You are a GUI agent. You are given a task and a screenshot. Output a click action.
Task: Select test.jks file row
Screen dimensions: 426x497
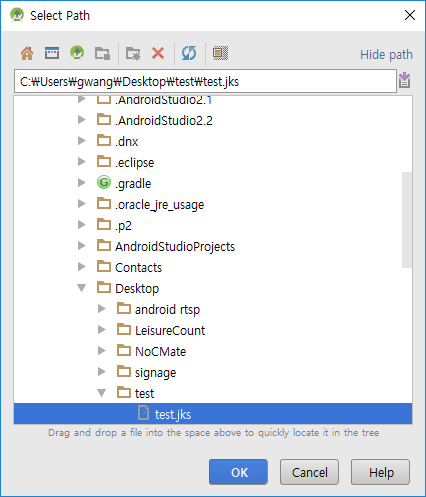[213, 414]
